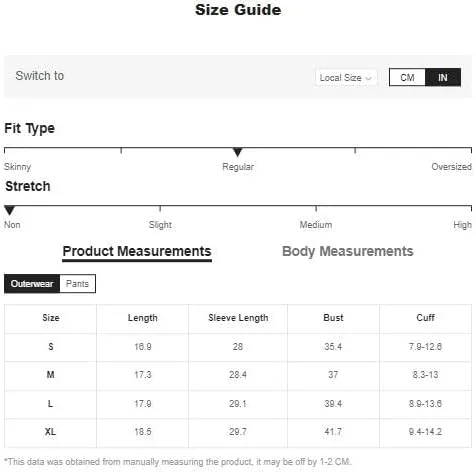Click the Local Size chevron arrow
The height and width of the screenshot is (473, 476).
coord(369,78)
